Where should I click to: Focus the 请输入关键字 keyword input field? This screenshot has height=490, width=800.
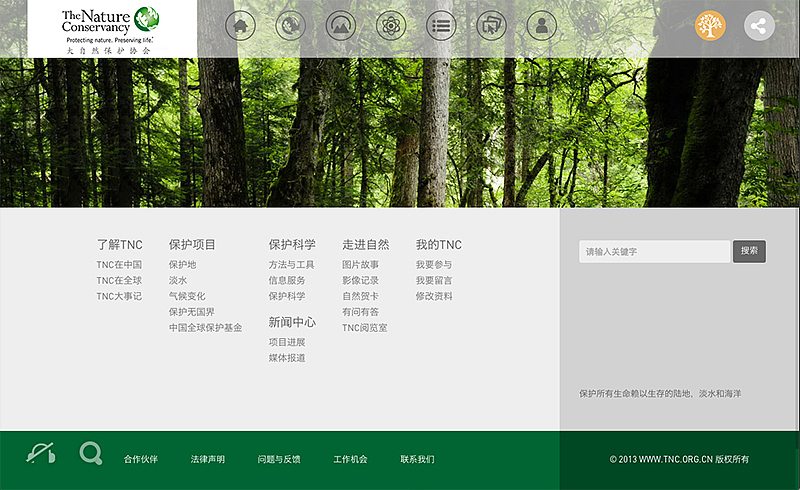[x=655, y=251]
